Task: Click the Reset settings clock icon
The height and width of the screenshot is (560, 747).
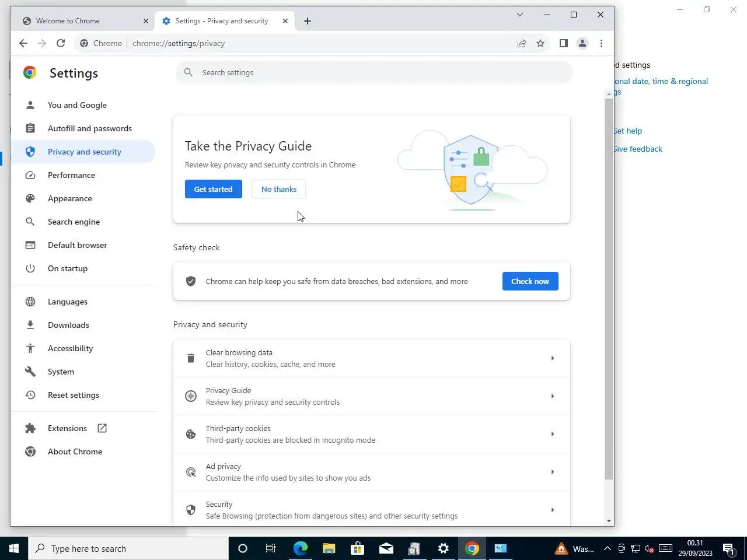Action: [30, 395]
